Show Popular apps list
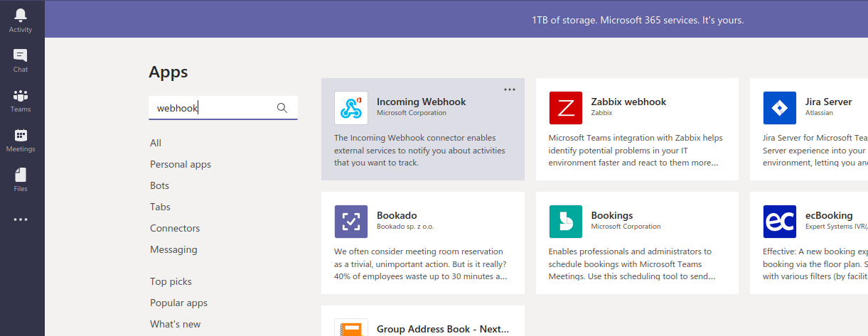 click(x=178, y=303)
